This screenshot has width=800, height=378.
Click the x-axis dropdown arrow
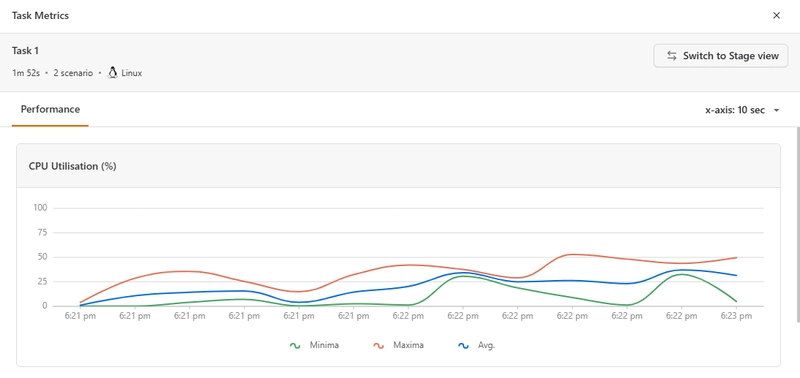pos(776,111)
